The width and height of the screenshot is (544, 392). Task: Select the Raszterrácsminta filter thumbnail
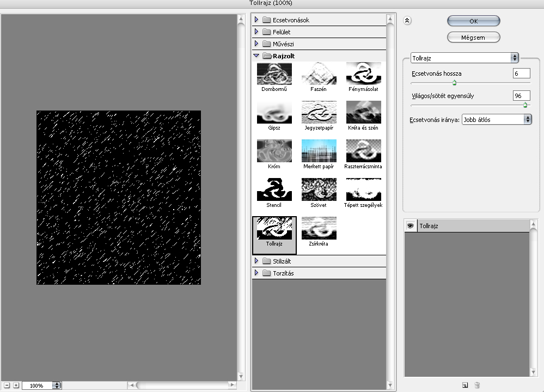point(364,151)
